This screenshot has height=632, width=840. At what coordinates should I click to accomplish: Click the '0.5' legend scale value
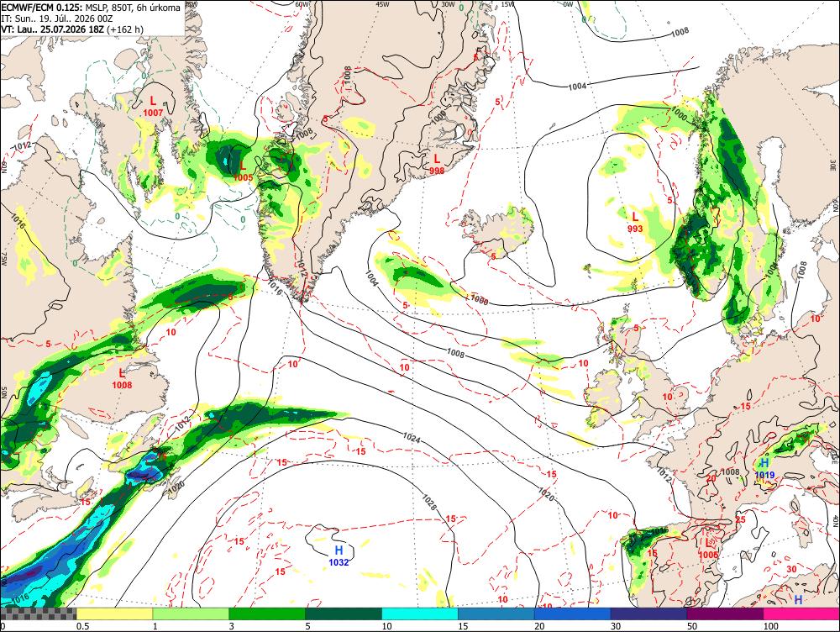82,626
